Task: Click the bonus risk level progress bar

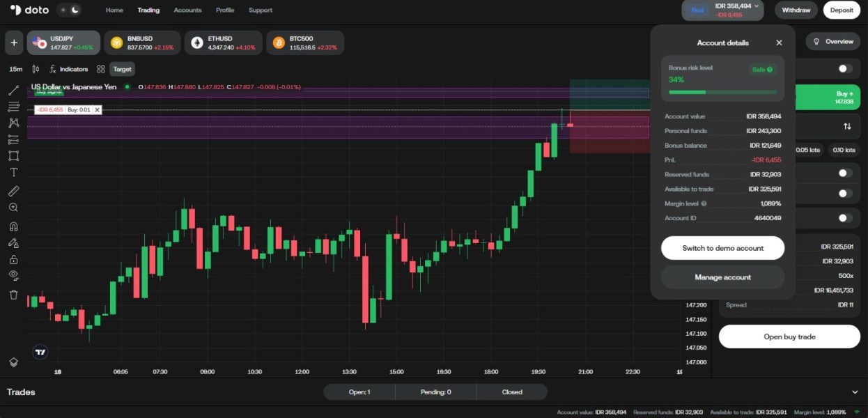Action: pyautogui.click(x=722, y=92)
